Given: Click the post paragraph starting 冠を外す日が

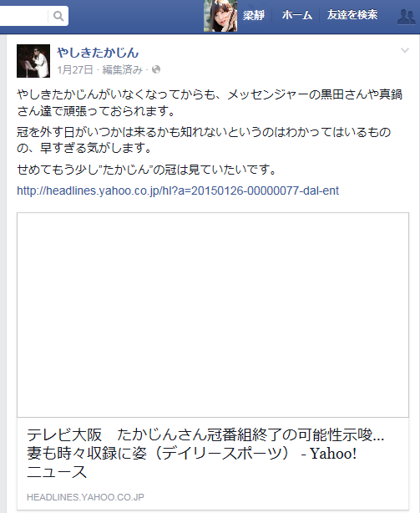Looking at the screenshot, I should tap(204, 140).
